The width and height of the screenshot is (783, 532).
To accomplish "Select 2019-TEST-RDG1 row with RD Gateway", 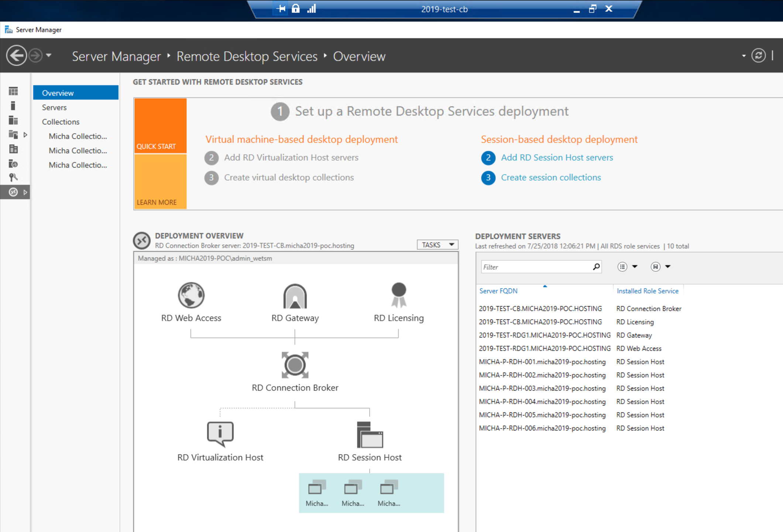I will pos(580,335).
